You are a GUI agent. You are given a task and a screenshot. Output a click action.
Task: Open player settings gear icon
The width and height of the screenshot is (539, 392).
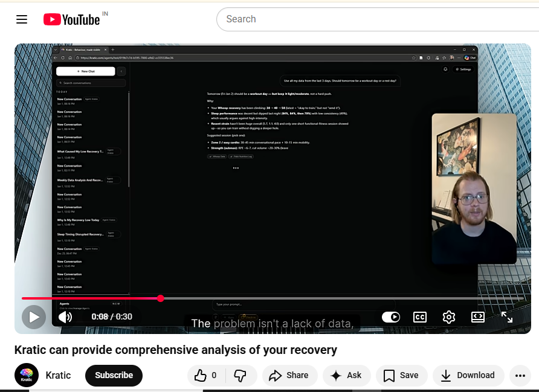coord(448,316)
